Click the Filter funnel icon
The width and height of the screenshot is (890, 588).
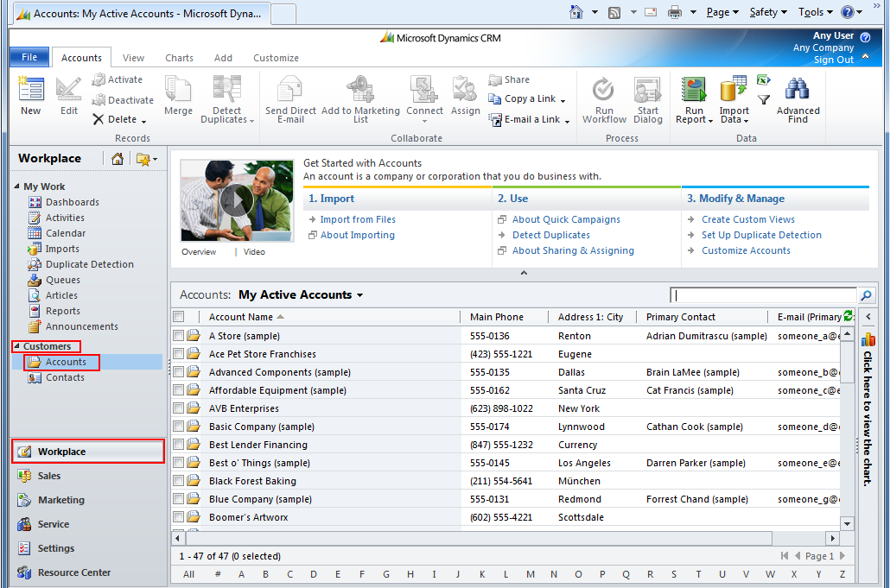[x=764, y=100]
